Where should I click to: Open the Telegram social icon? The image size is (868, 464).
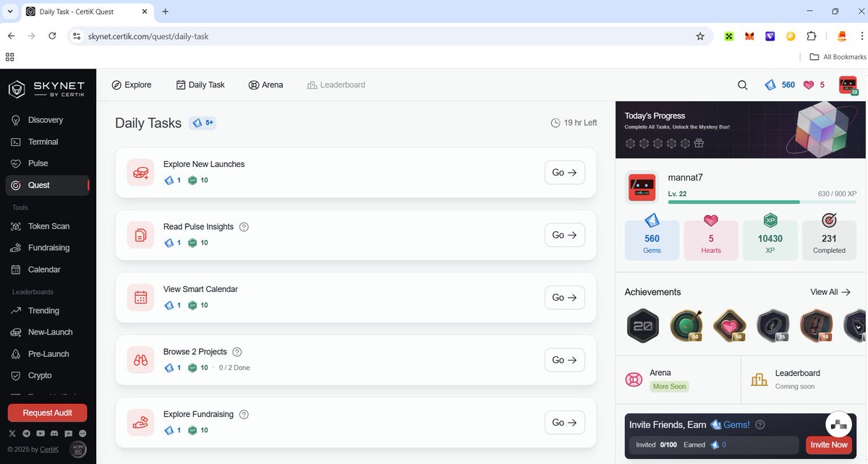(x=26, y=433)
